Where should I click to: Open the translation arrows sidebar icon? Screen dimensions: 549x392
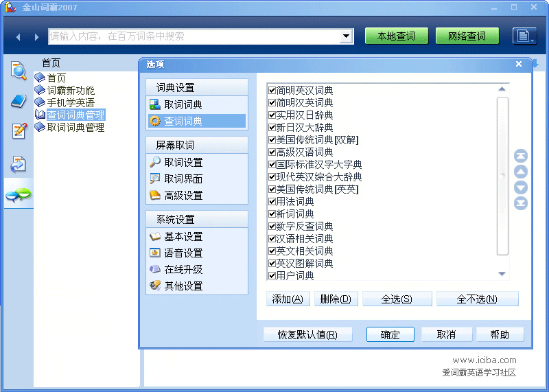click(19, 164)
